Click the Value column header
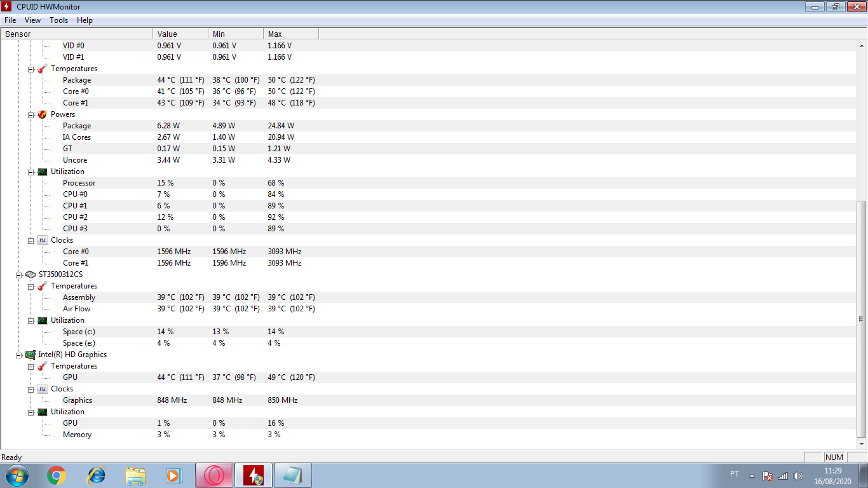This screenshot has width=868, height=488. pyautogui.click(x=180, y=34)
